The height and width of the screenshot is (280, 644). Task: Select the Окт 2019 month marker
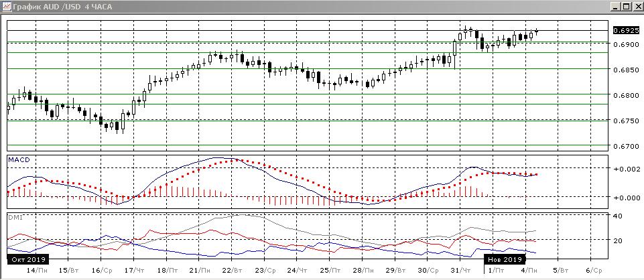(27, 259)
